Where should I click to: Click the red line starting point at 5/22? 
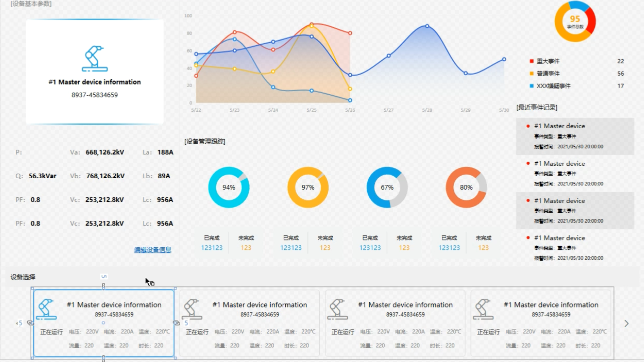[196, 76]
